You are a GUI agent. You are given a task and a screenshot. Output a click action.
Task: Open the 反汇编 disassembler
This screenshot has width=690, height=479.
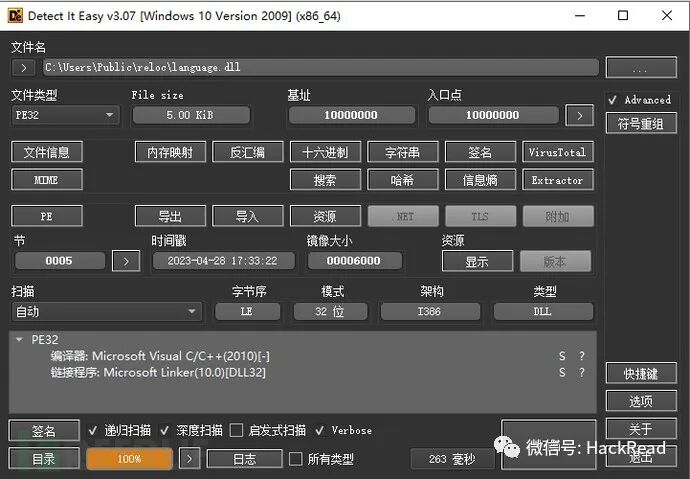tap(247, 152)
